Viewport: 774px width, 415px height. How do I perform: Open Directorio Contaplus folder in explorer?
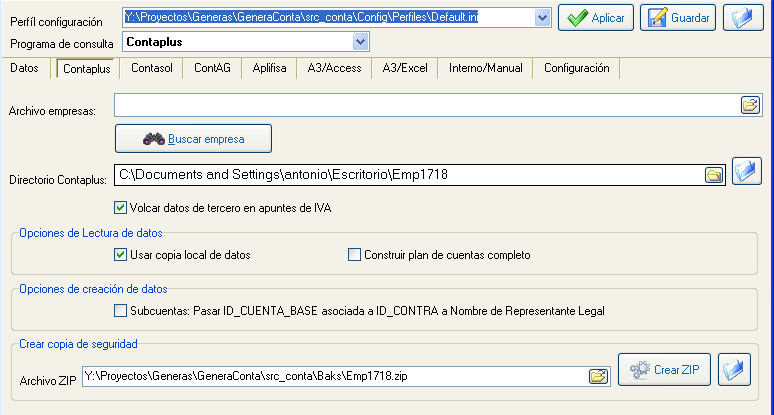point(746,171)
